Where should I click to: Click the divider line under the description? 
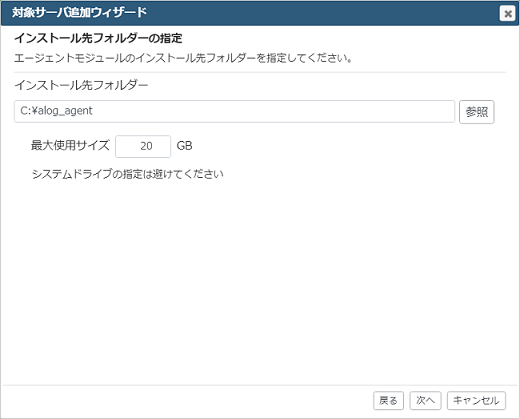click(260, 72)
